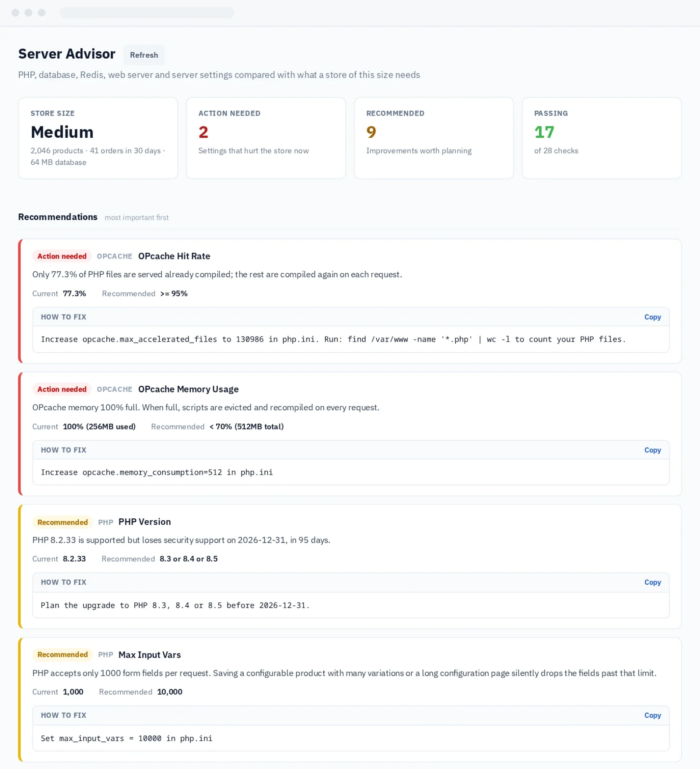Click the current value 1,000
This screenshot has width=700, height=769.
point(73,692)
